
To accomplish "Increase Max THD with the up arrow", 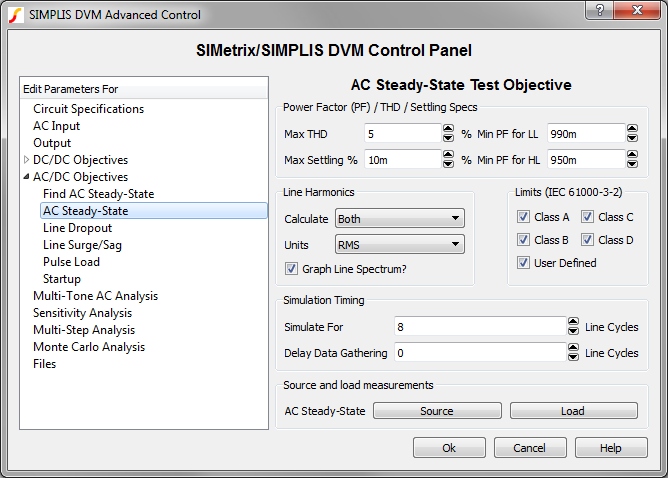I will tap(448, 129).
